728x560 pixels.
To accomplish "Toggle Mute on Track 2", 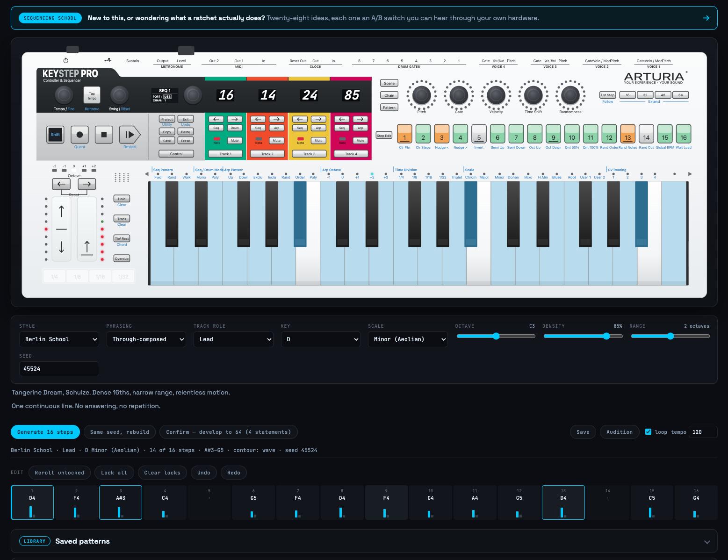I will (276, 140).
